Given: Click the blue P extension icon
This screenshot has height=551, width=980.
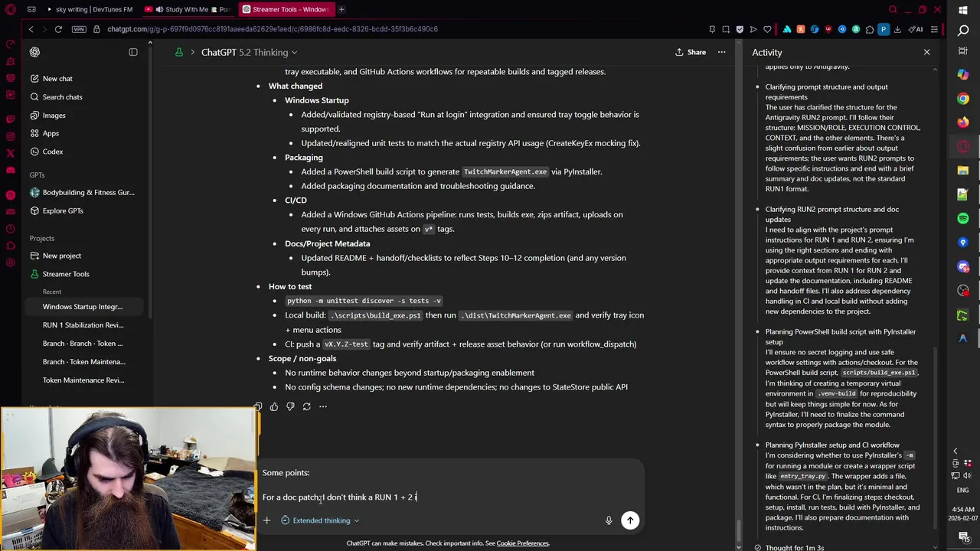Looking at the screenshot, I should pyautogui.click(x=884, y=29).
